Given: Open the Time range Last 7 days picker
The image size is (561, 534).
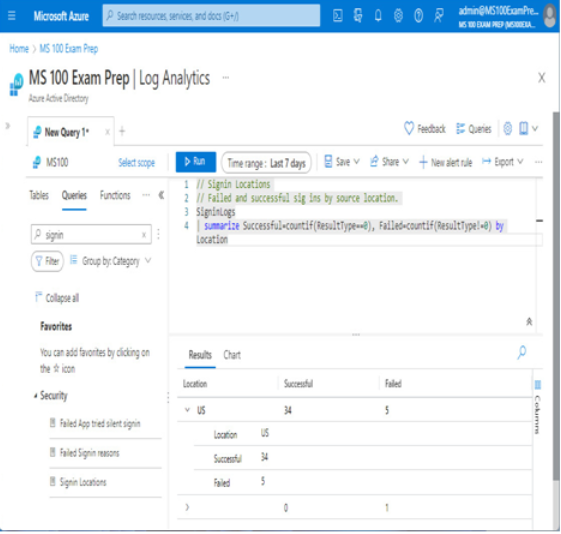Looking at the screenshot, I should tap(266, 163).
